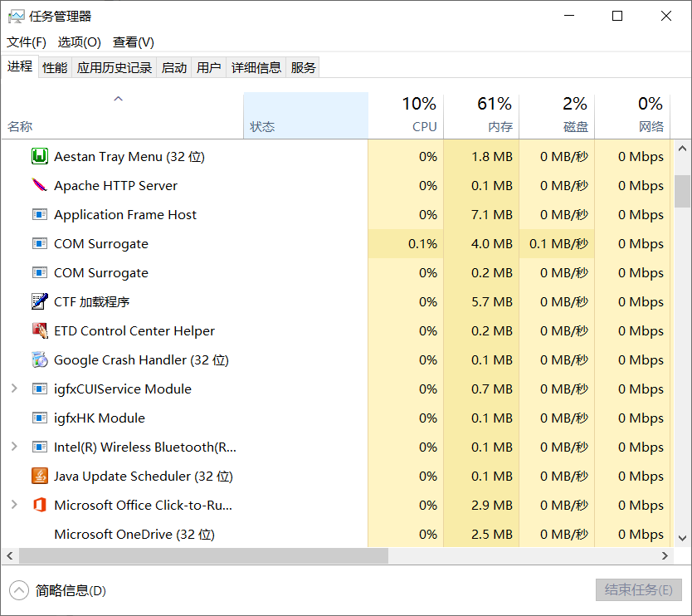
Task: Click the Apache HTTP Server feather icon
Action: pyautogui.click(x=40, y=185)
